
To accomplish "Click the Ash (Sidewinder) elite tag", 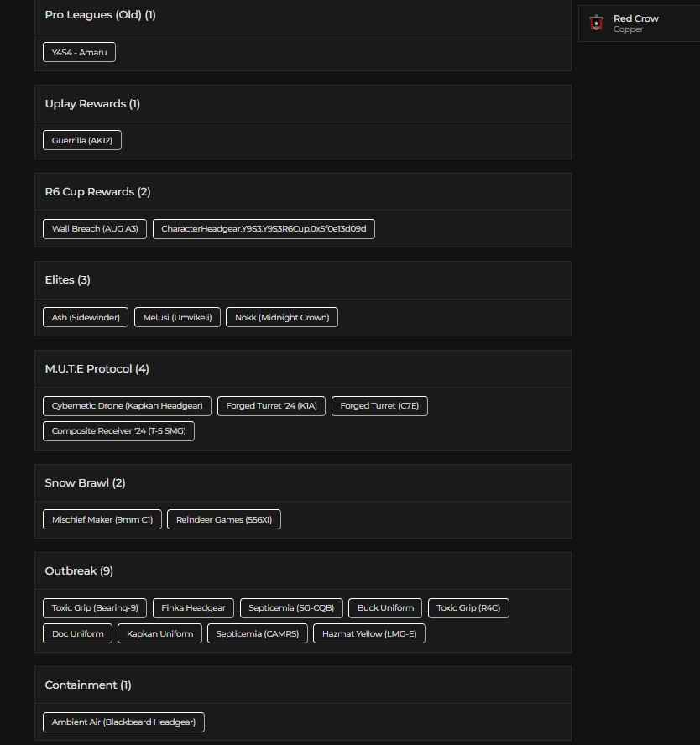I will [x=86, y=317].
